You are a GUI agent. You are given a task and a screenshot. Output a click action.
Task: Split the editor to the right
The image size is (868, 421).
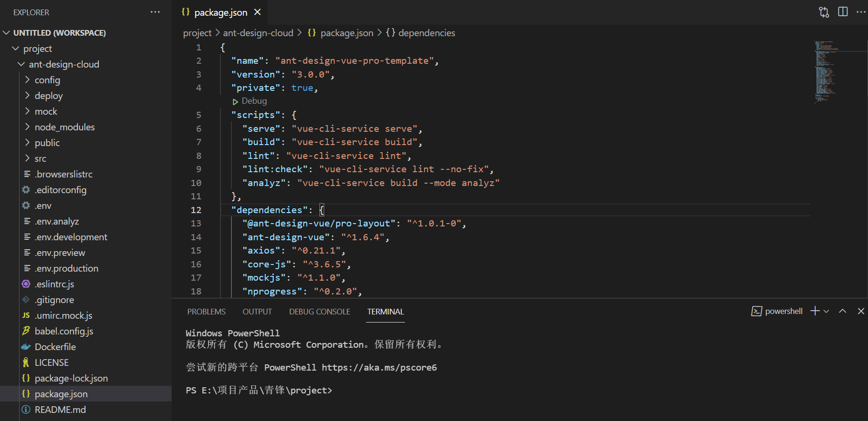point(843,12)
